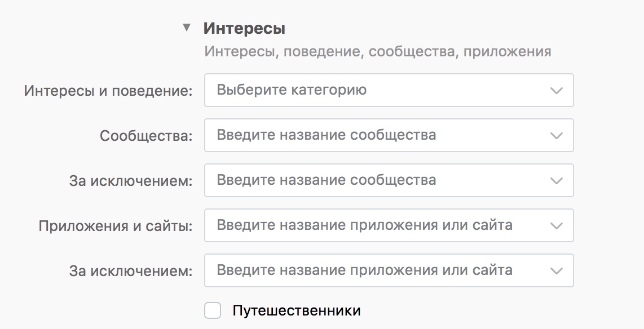Open the Выберите категорию dropdown field
Screen dimensions: 644x329
pos(372,90)
